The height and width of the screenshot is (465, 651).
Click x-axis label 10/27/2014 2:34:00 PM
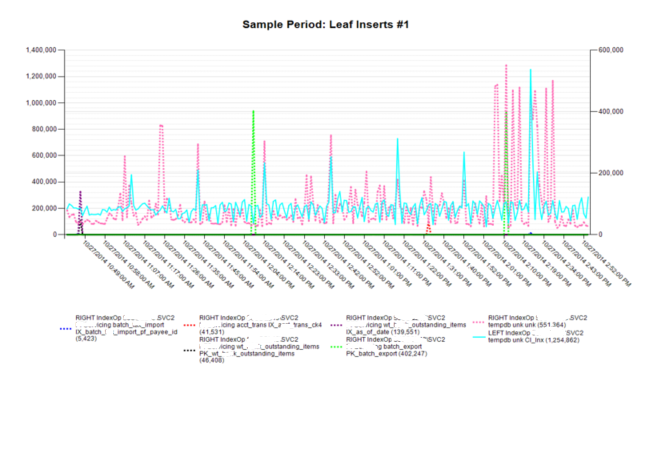568,263
